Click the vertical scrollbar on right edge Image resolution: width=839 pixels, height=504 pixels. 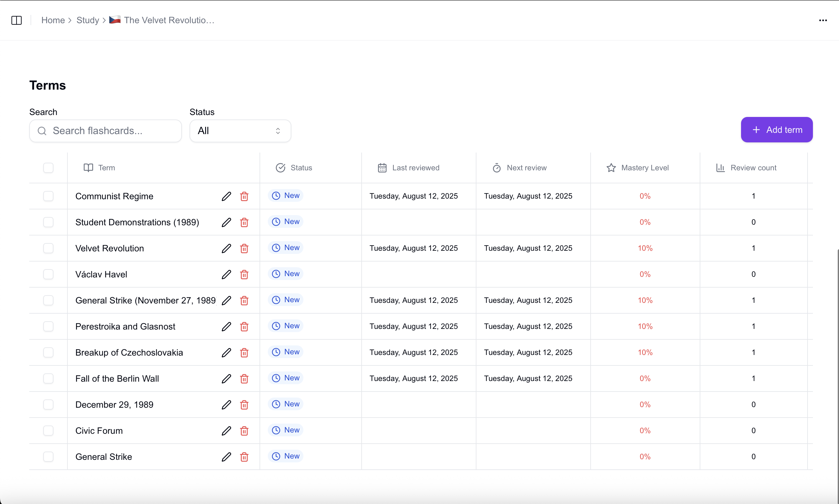click(838, 374)
